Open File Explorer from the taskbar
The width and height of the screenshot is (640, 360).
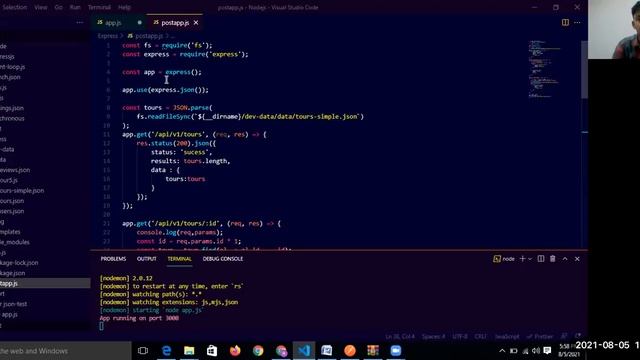click(x=189, y=351)
